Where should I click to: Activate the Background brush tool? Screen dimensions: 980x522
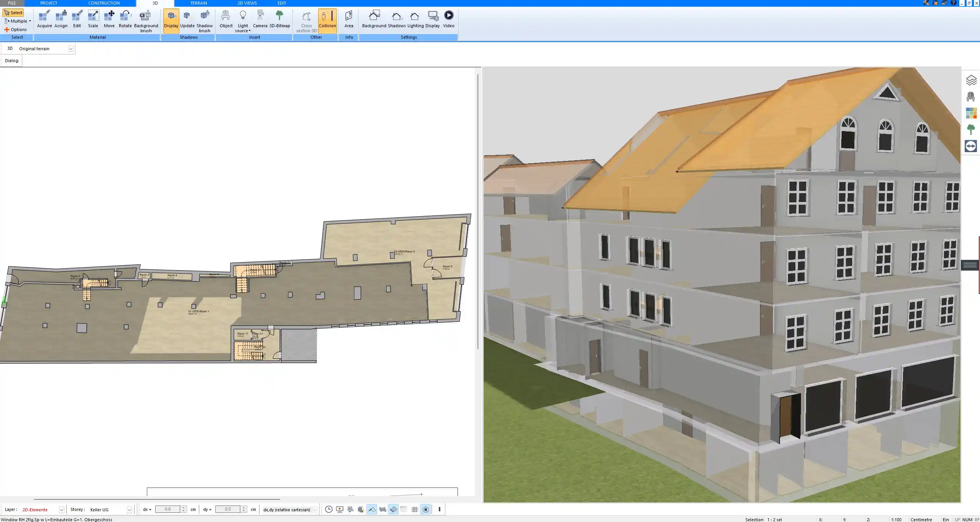click(146, 21)
